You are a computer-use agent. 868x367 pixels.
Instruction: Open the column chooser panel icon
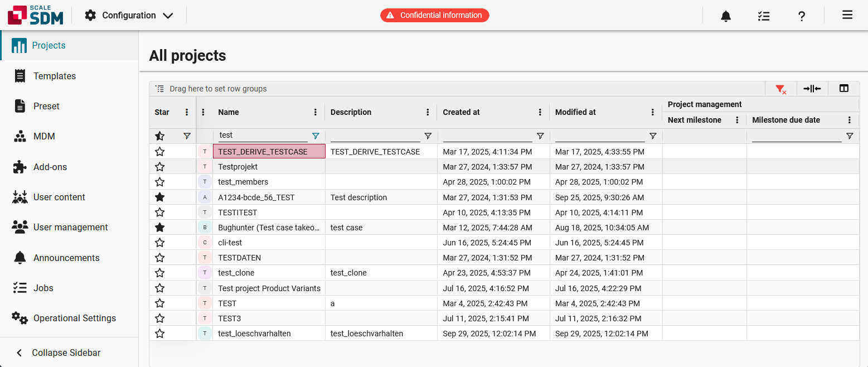(843, 89)
